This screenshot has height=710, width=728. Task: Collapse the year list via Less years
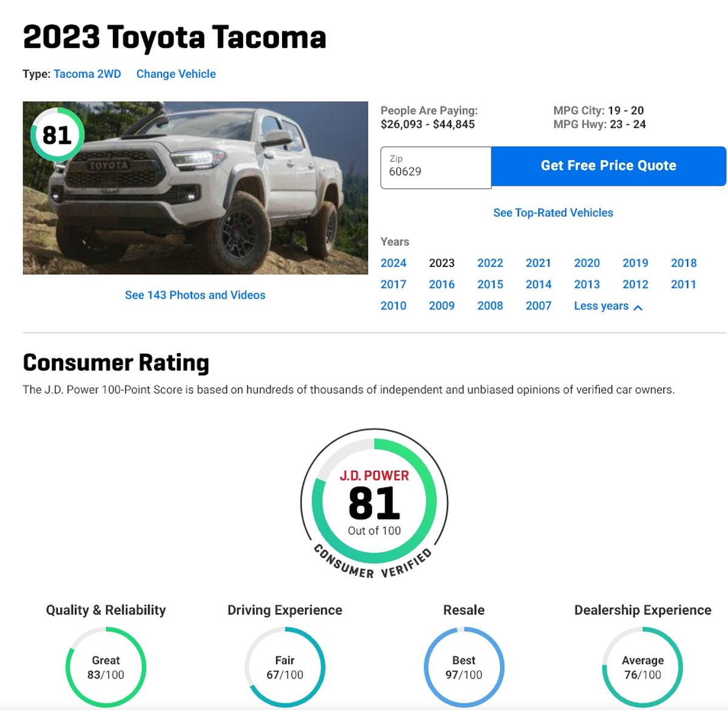600,306
